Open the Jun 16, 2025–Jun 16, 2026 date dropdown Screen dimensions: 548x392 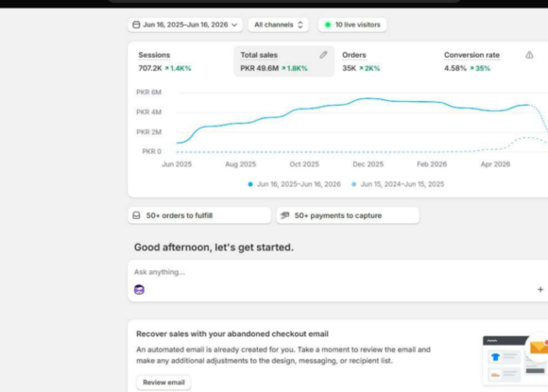pyautogui.click(x=185, y=25)
